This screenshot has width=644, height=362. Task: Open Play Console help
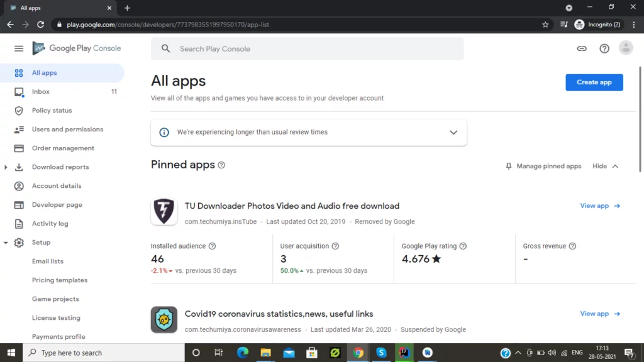[x=604, y=48]
